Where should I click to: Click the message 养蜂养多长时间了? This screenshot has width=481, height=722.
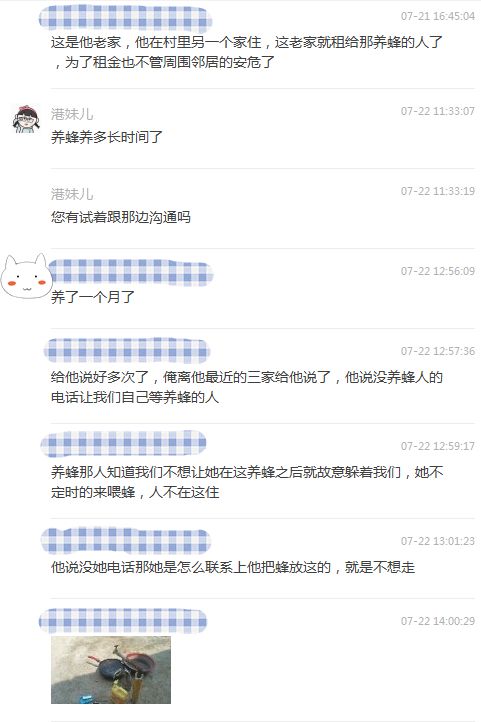coord(107,137)
